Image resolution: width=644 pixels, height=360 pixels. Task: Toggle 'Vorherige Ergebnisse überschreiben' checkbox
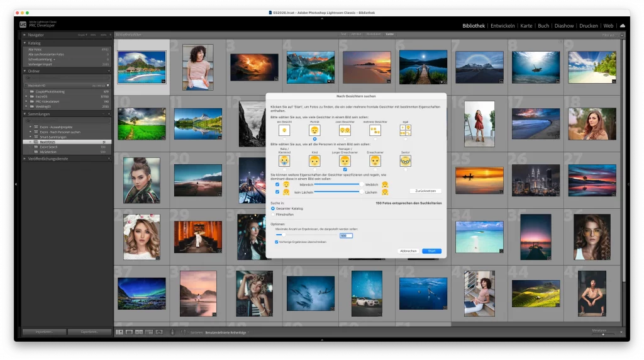pos(277,241)
